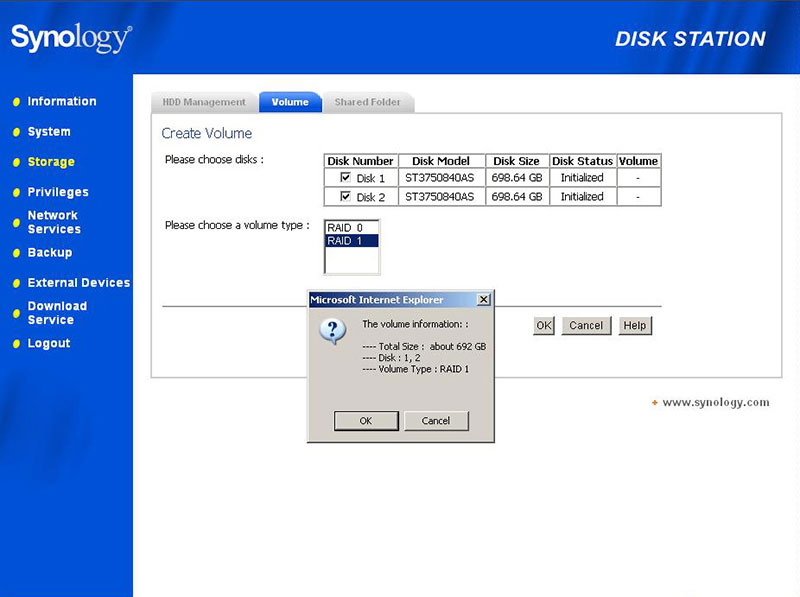Click Cancel in the Internet Explorer dialog

tap(436, 421)
